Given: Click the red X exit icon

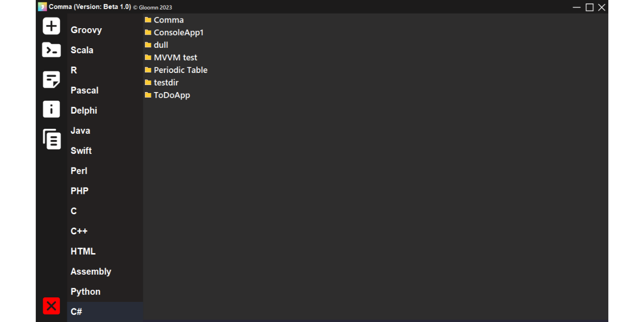Looking at the screenshot, I should [51, 306].
